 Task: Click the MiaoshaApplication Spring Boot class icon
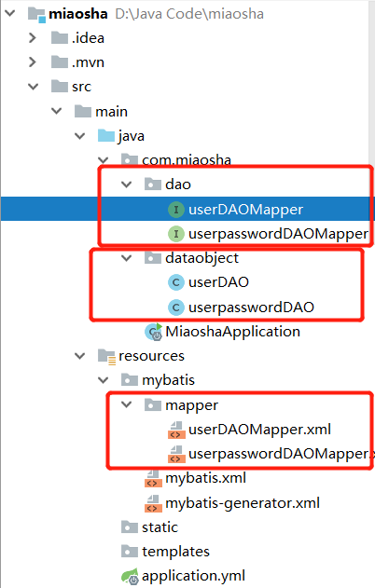(x=154, y=332)
